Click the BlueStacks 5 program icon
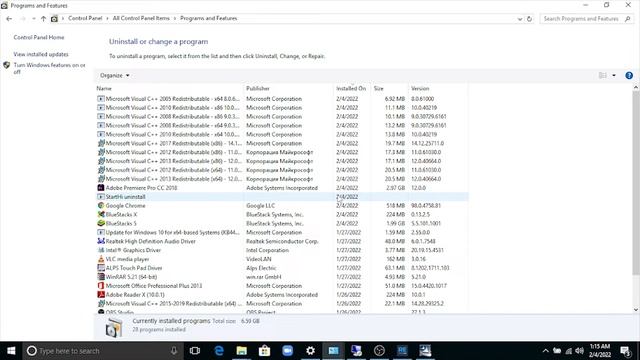The height and width of the screenshot is (360, 640). pos(101,224)
